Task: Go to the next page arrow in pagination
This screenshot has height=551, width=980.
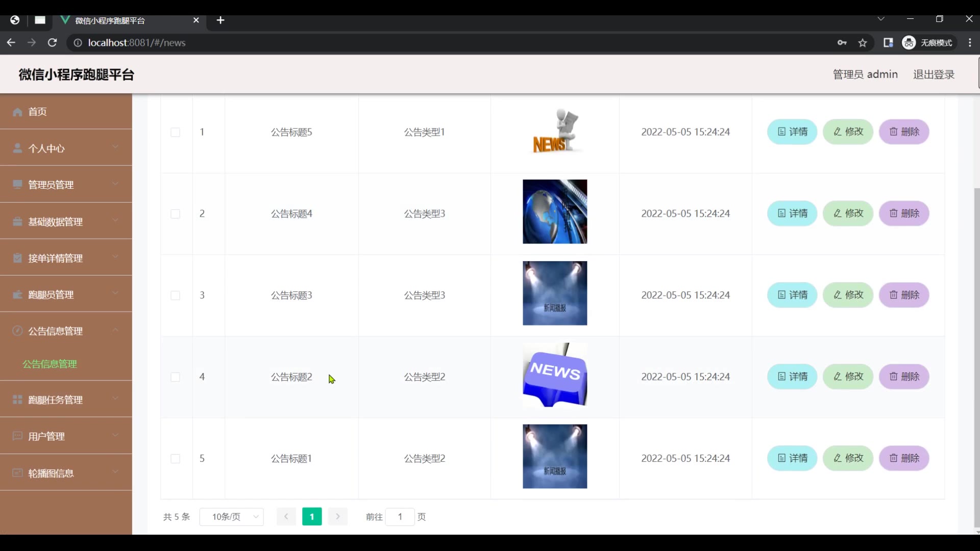Action: (338, 517)
